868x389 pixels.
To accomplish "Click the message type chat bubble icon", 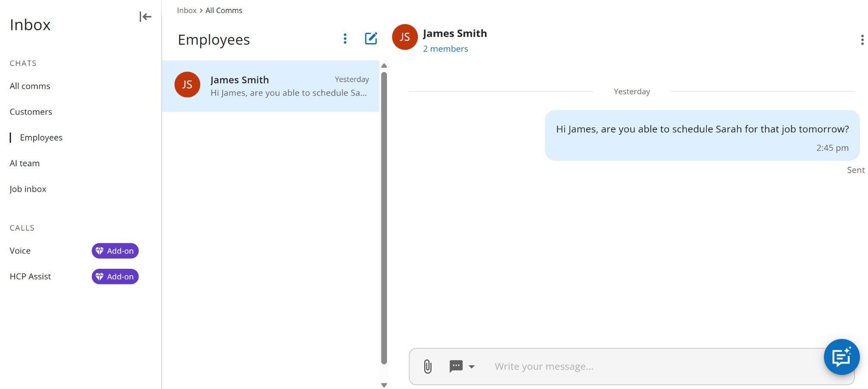I will pos(456,366).
